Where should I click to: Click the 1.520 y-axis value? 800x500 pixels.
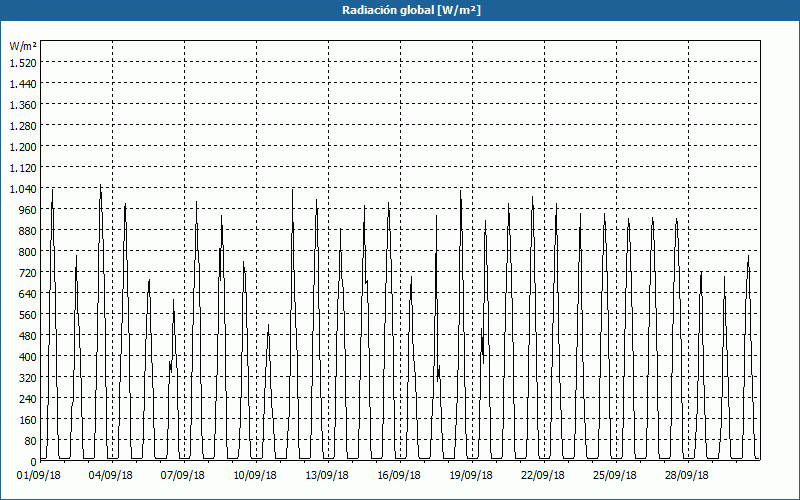[23, 63]
